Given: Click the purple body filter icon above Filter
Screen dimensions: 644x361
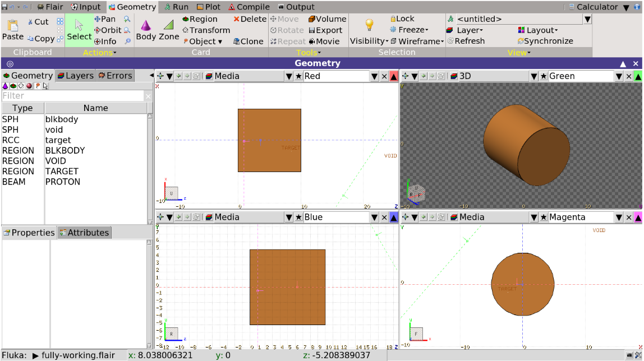Looking at the screenshot, I should pos(6,86).
